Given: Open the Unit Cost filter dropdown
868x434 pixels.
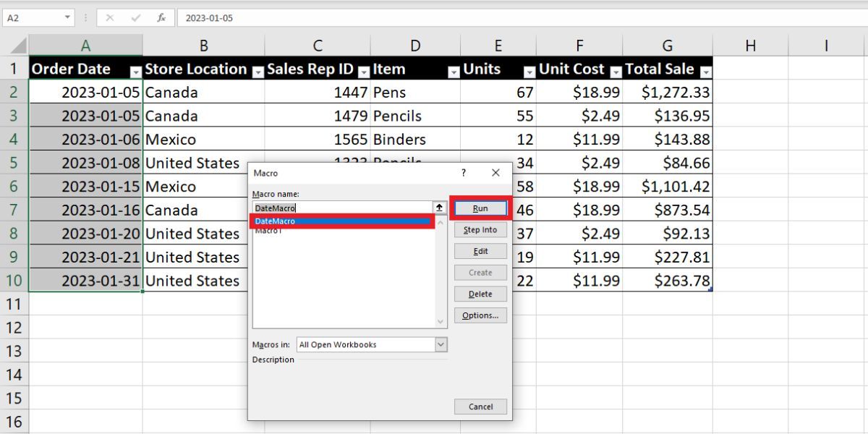Looking at the screenshot, I should coord(616,72).
